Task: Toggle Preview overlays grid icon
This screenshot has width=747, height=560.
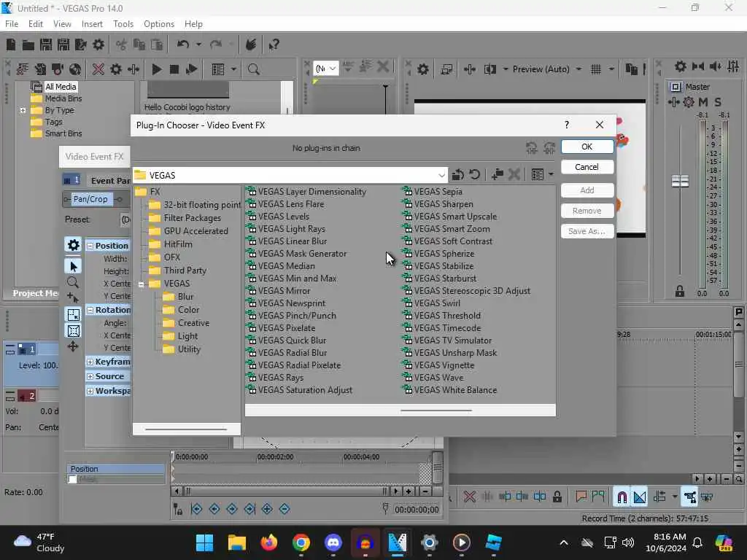Action: [x=595, y=69]
